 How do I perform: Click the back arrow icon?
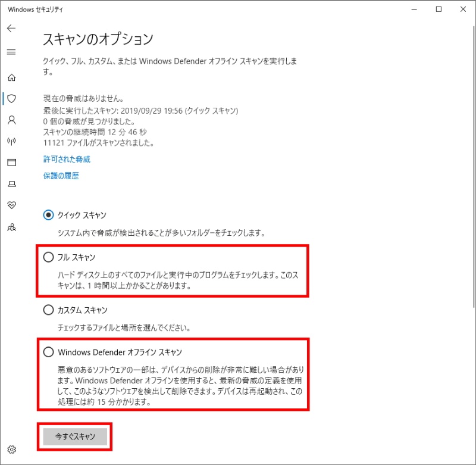click(11, 29)
